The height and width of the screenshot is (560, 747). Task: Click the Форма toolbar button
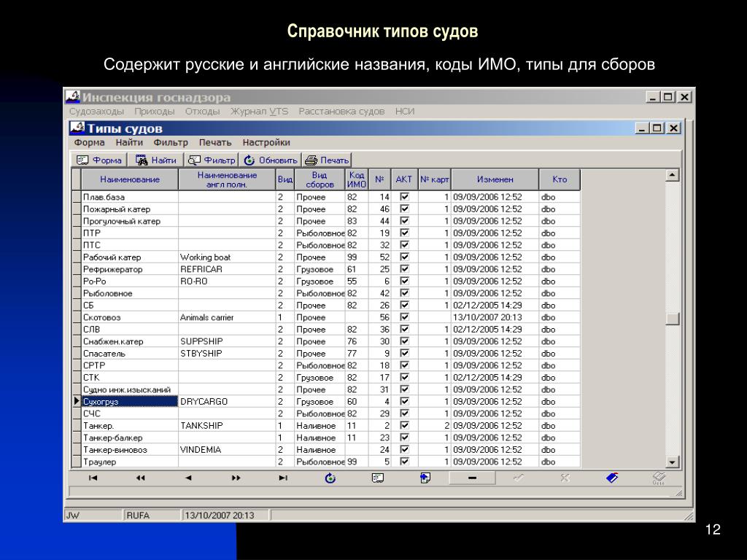99,160
